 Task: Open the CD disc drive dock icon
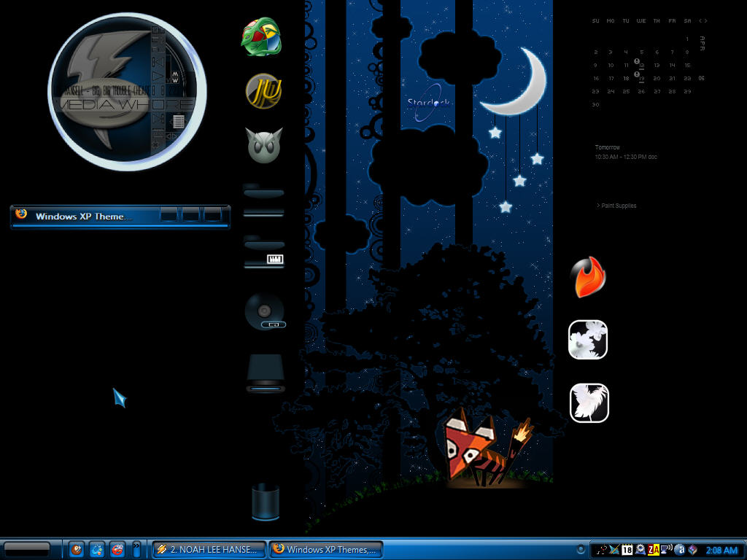coord(265,311)
